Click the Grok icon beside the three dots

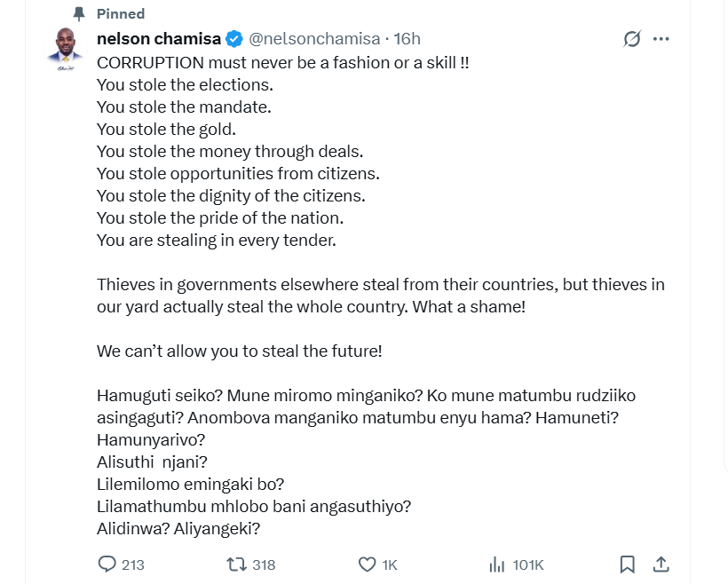632,39
